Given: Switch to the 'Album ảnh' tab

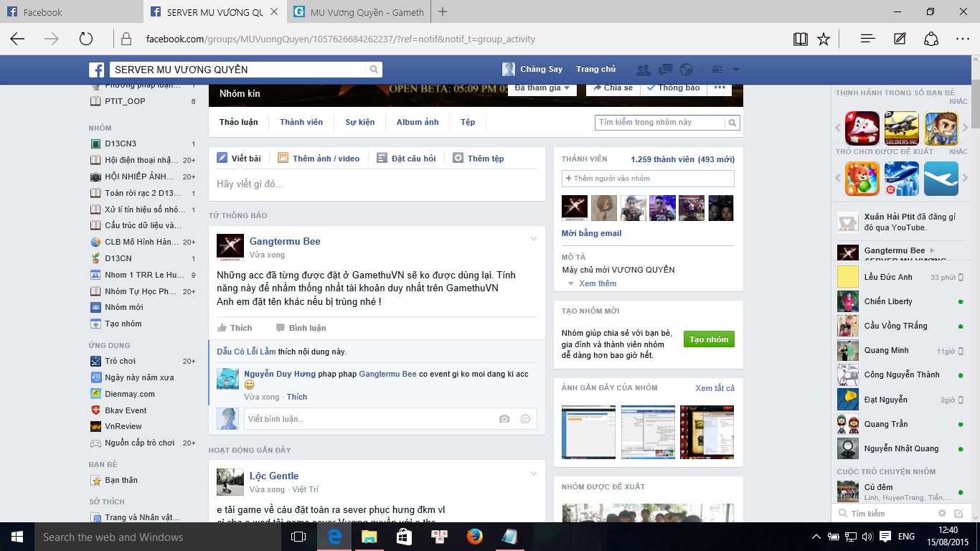Looking at the screenshot, I should pyautogui.click(x=417, y=122).
